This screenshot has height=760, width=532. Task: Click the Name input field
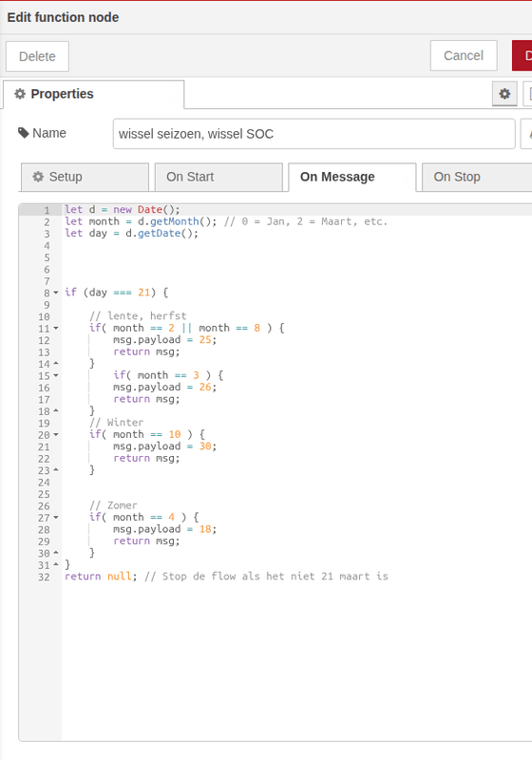313,134
